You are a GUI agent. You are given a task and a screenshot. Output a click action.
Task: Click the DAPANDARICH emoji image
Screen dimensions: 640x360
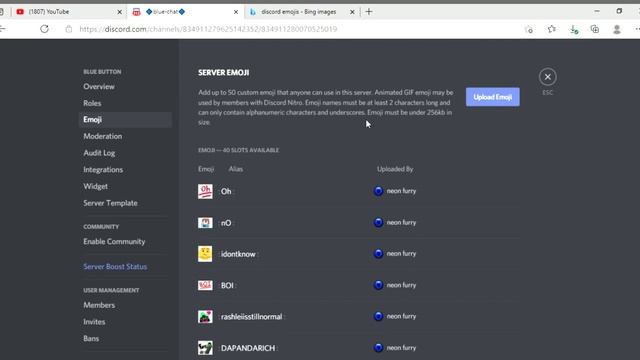pyautogui.click(x=205, y=348)
